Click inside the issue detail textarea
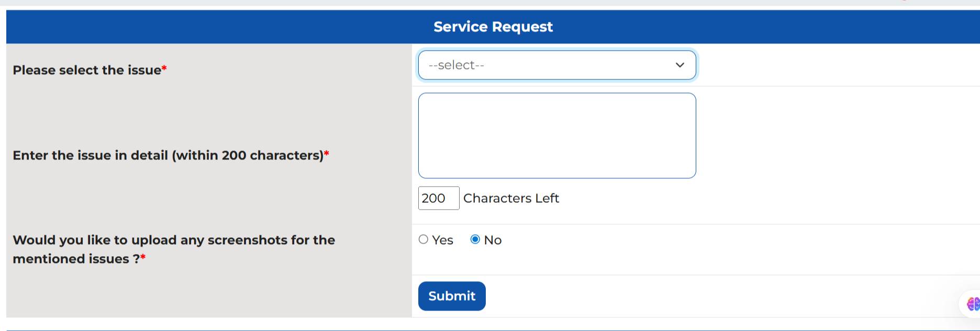 pyautogui.click(x=556, y=135)
